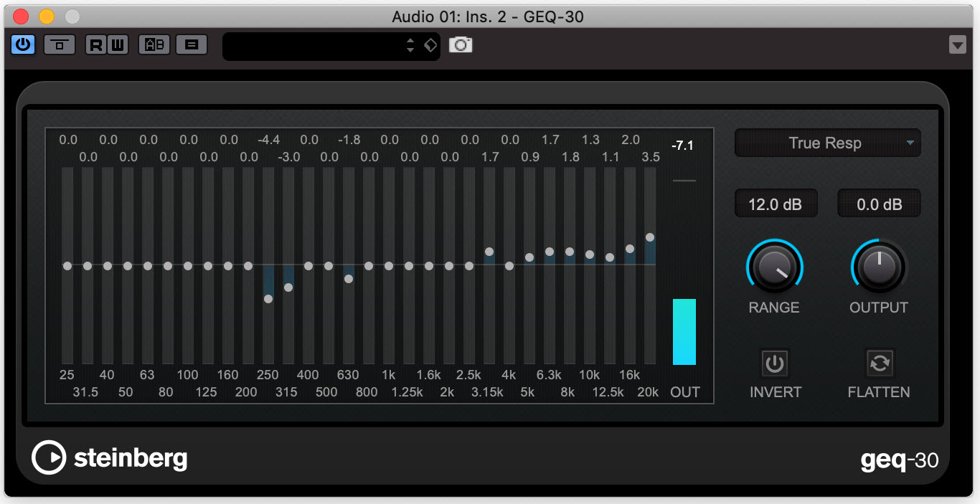
Task: Click the 500 frequency label
Action: pos(326,392)
